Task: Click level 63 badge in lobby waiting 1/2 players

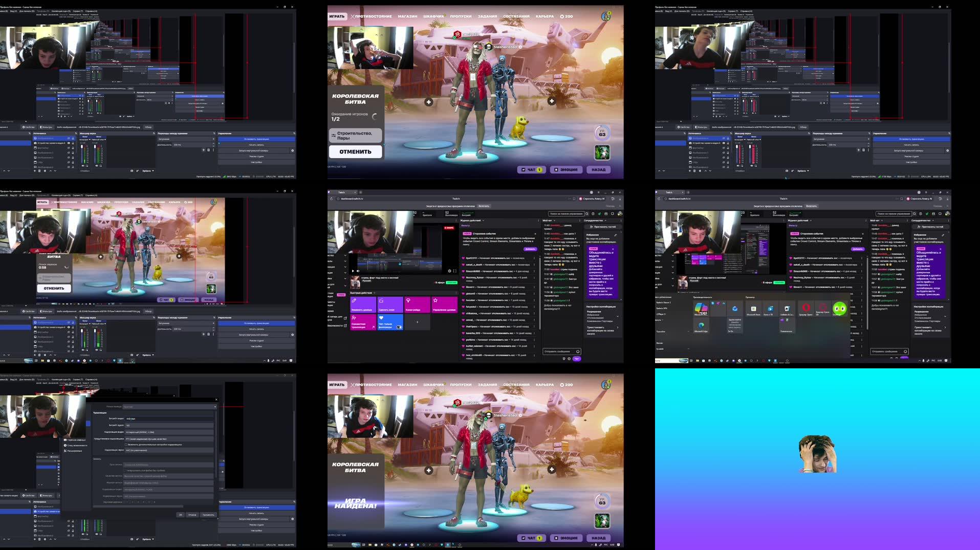Action: click(x=602, y=133)
